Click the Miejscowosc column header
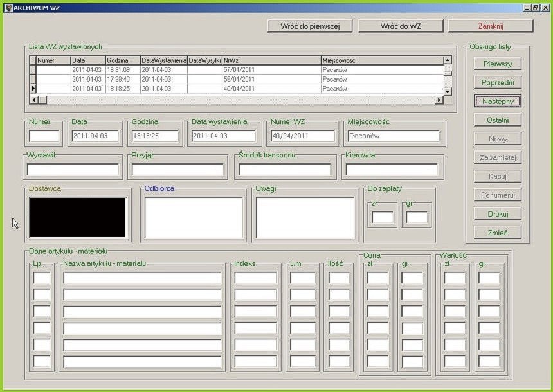 point(383,60)
